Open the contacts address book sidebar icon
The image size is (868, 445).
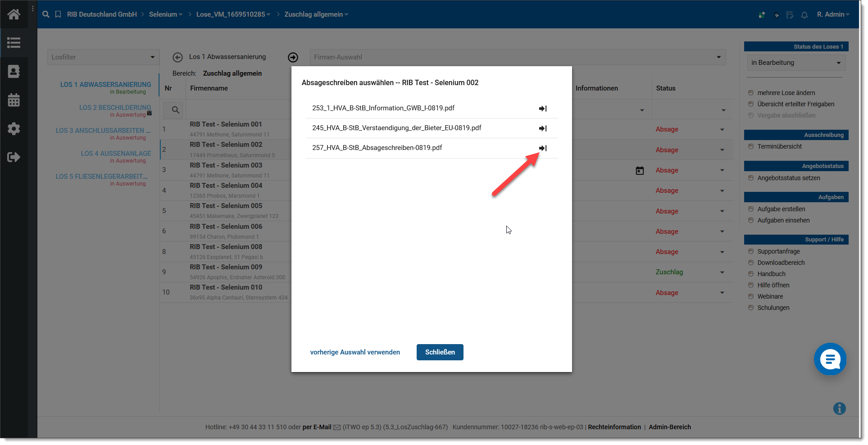14,71
